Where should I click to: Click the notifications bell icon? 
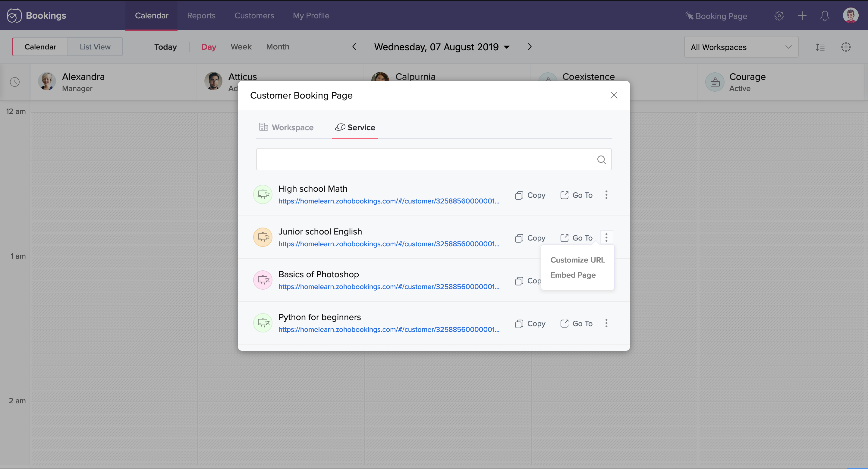point(825,16)
